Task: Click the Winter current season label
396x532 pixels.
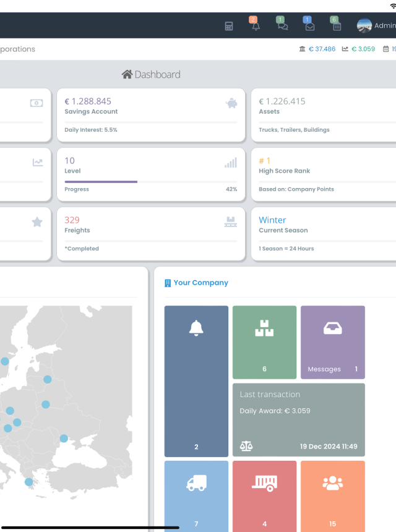Action: pos(272,220)
